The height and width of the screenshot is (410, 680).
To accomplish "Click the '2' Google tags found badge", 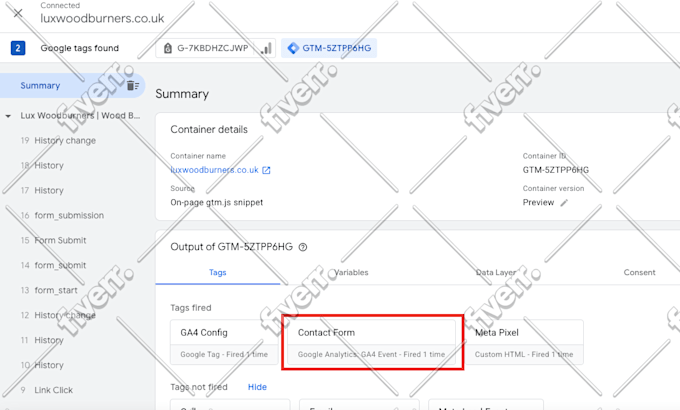I will [18, 48].
